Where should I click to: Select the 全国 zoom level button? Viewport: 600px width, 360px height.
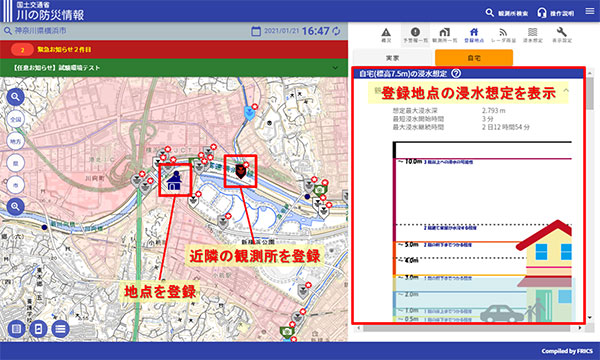[x=16, y=119]
